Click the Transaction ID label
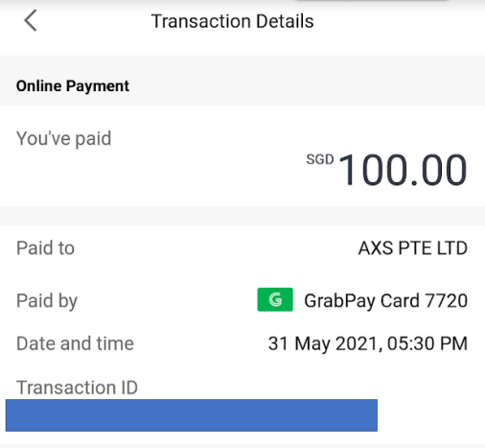The image size is (485, 448). click(77, 388)
